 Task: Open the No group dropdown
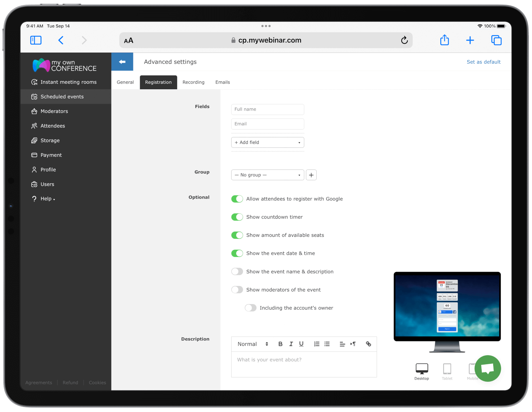click(x=267, y=175)
